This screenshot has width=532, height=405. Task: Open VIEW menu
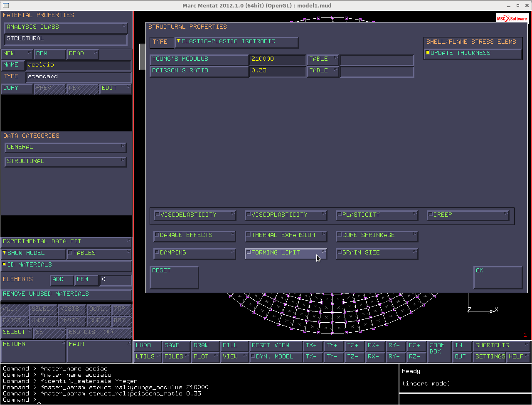(x=234, y=357)
